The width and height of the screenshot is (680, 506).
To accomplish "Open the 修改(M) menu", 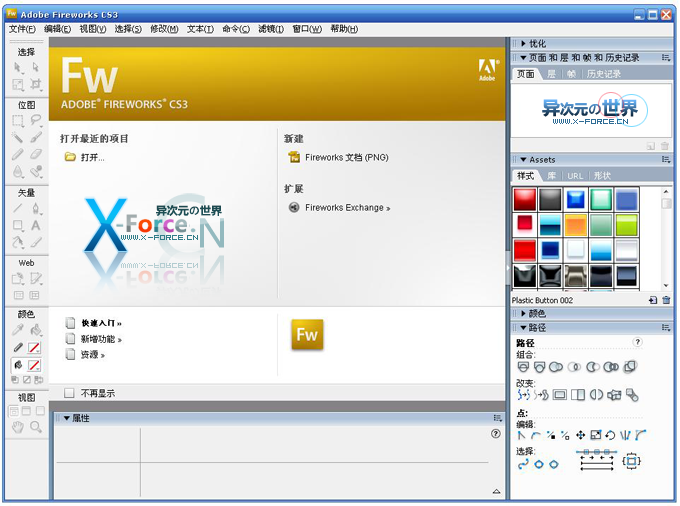I will pyautogui.click(x=164, y=29).
